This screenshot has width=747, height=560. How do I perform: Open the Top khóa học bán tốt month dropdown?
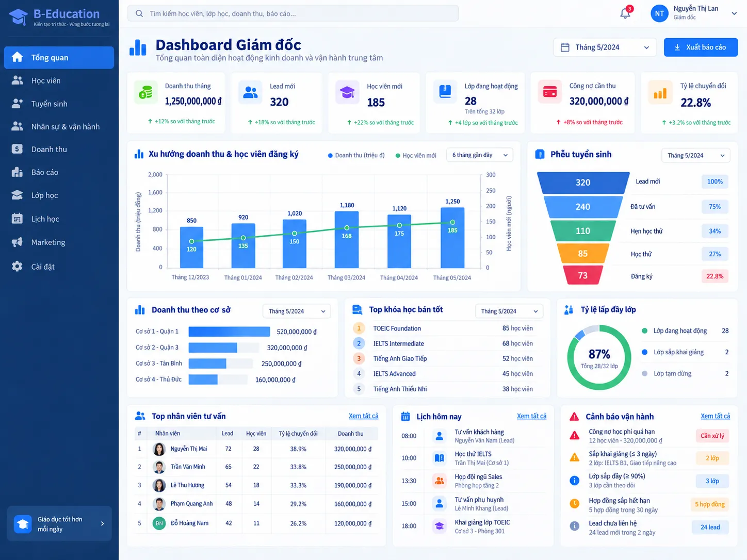(509, 311)
